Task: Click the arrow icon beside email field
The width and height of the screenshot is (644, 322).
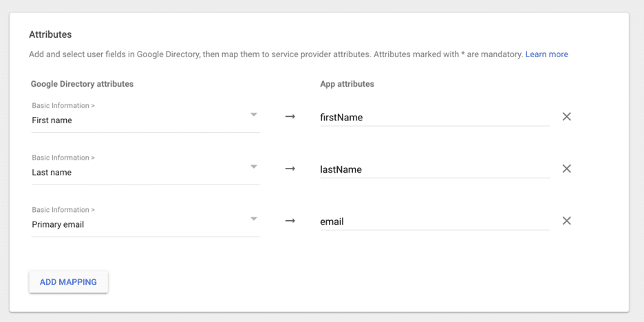Action: tap(290, 221)
